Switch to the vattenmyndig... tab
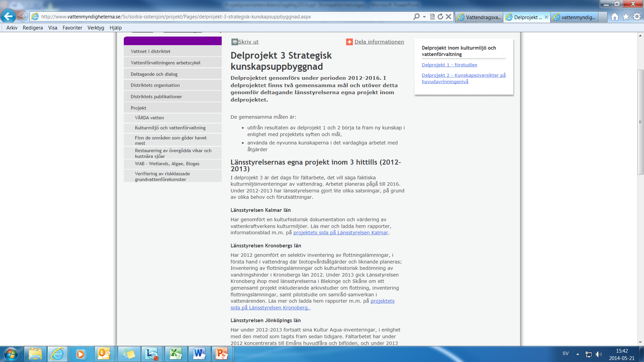 click(x=574, y=17)
